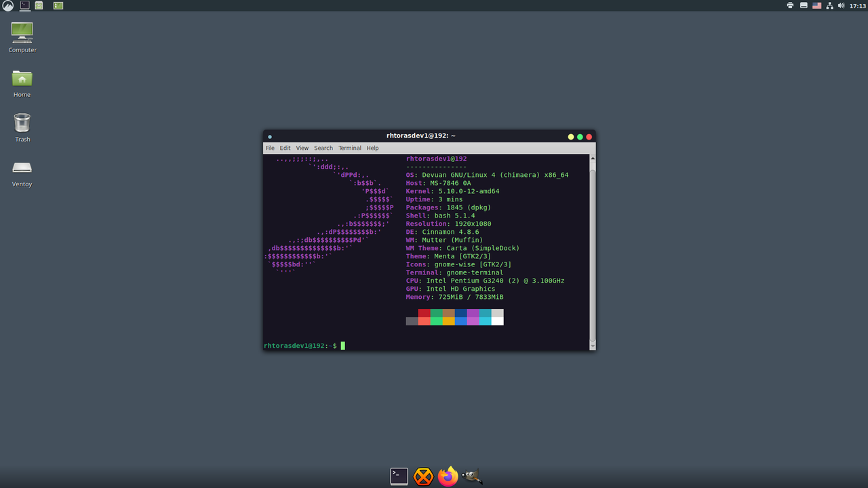Click the 'Memory: 725MiB / 7833MiB' line
Viewport: 868px width, 488px height.
coord(454,297)
